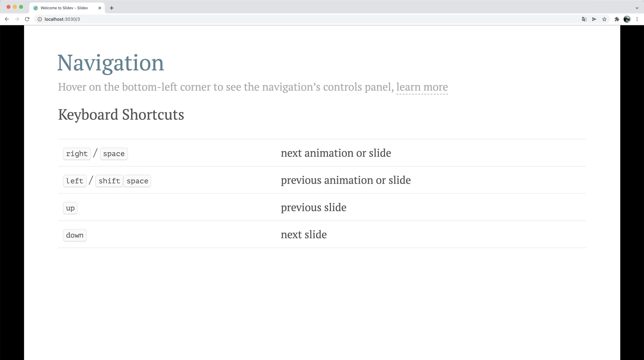Click the "shift" keyboard key label
644x360 pixels.
click(x=109, y=181)
